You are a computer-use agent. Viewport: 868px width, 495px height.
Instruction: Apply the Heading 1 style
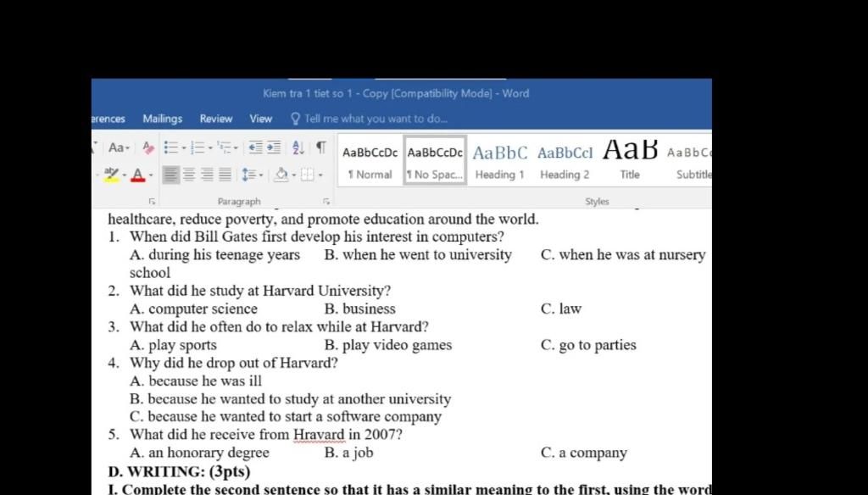tap(500, 161)
